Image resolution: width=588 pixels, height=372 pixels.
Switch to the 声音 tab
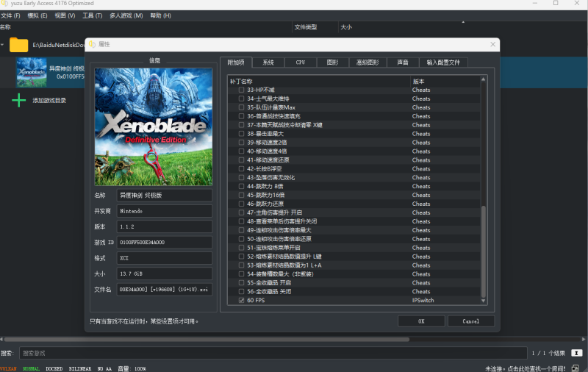[403, 62]
